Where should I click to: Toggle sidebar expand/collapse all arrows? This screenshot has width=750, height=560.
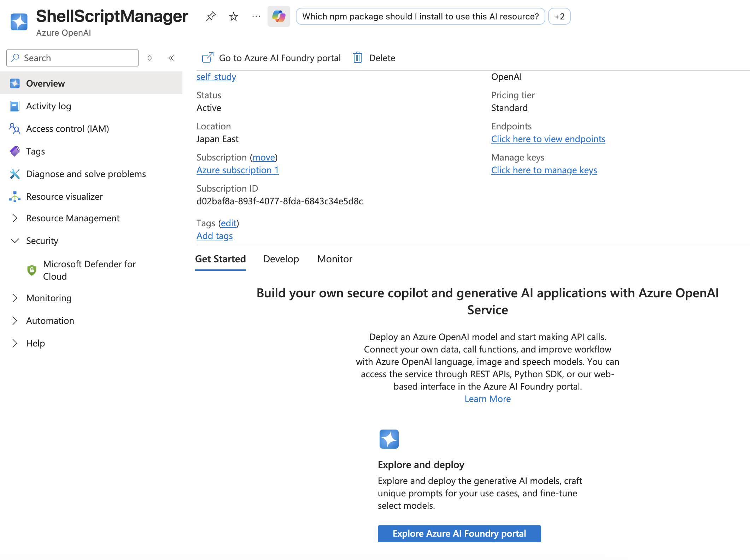[x=150, y=58]
